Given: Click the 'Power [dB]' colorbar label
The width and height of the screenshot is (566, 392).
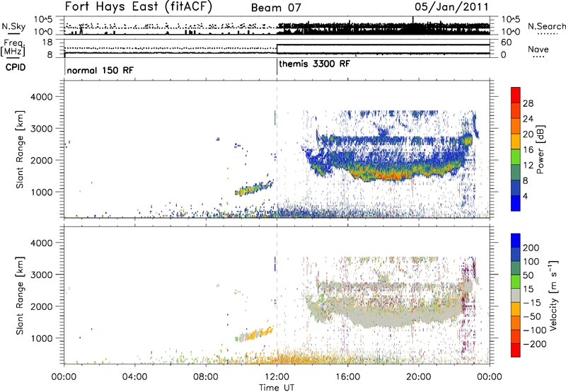Looking at the screenshot, I should (540, 149).
